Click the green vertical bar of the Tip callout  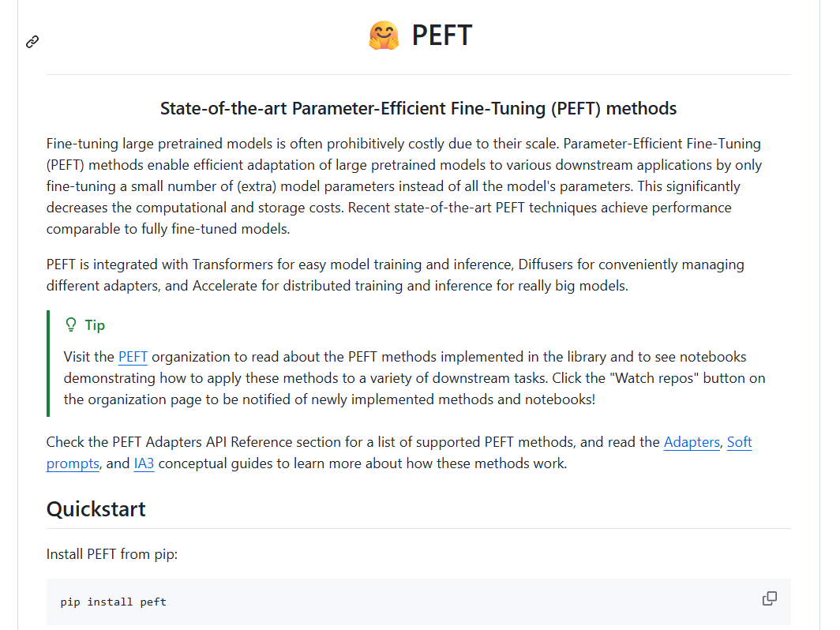click(x=48, y=364)
